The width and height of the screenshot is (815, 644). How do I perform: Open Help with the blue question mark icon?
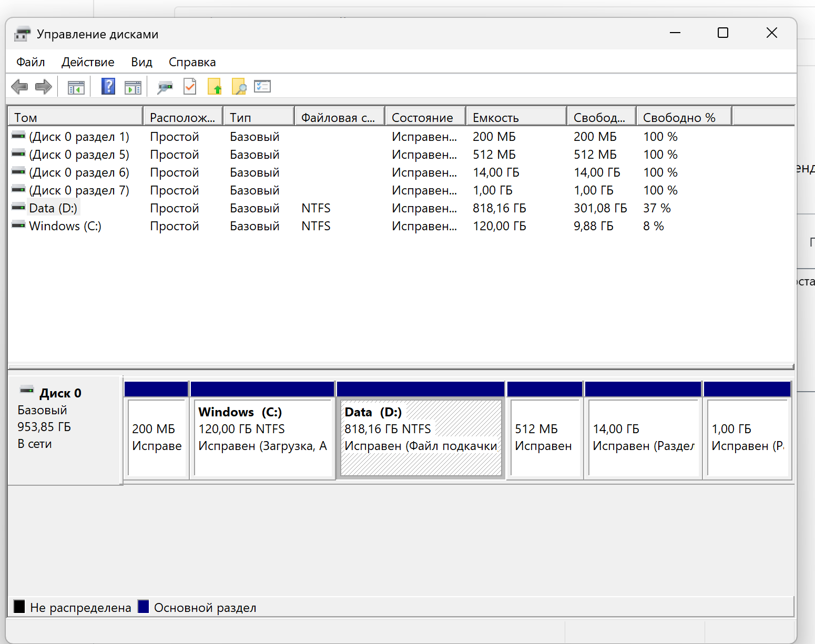tap(108, 87)
